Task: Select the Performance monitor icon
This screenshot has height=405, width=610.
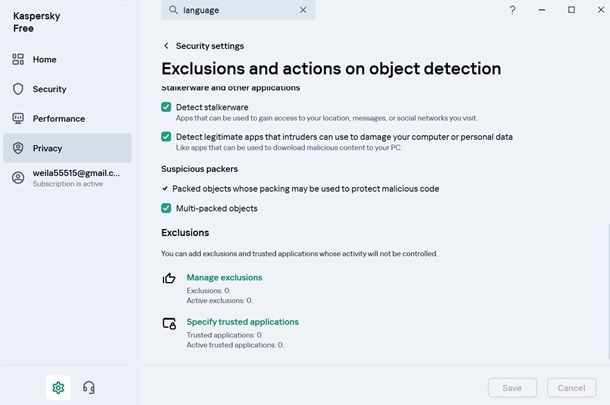Action: pyautogui.click(x=18, y=118)
